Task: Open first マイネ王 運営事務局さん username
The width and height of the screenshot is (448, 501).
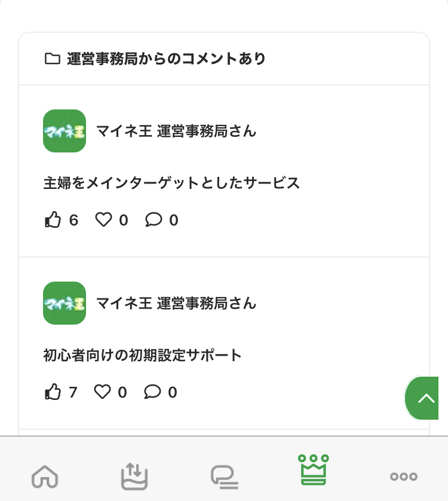Action: [x=176, y=131]
